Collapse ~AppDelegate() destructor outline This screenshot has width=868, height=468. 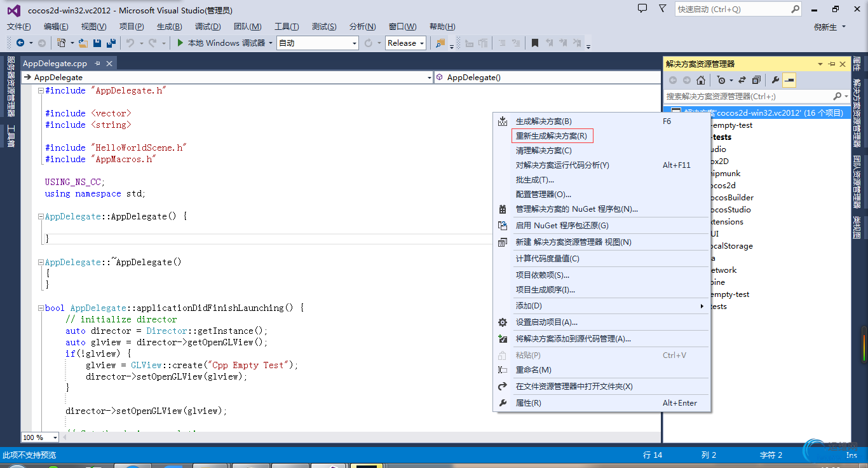[x=41, y=262]
